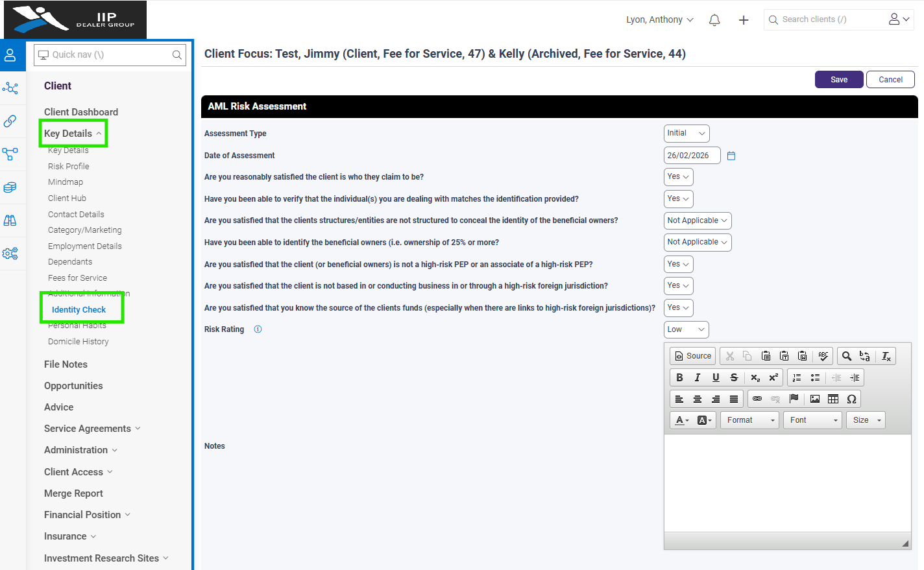924x570 pixels.
Task: Open the Find magnifier in the editor toolbar
Action: [846, 356]
